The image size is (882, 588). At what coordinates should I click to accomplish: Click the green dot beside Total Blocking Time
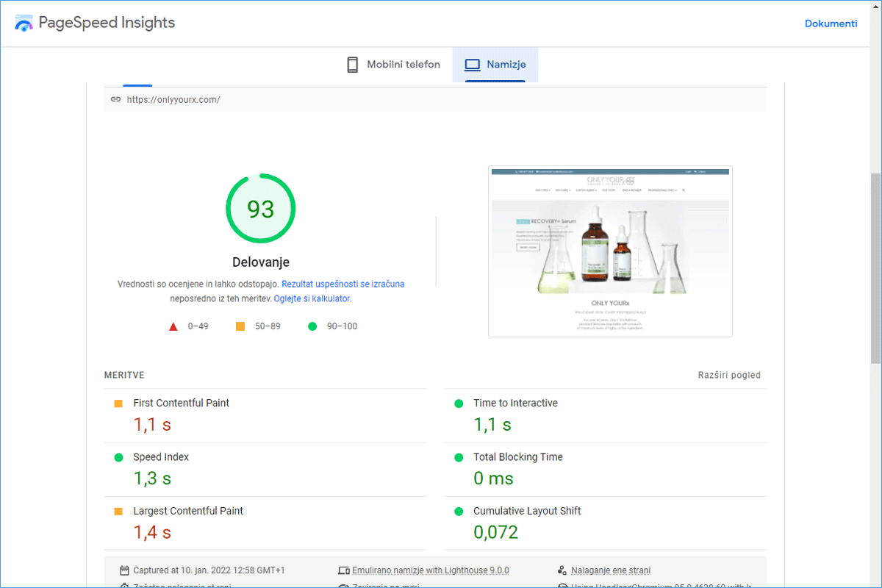tap(459, 457)
